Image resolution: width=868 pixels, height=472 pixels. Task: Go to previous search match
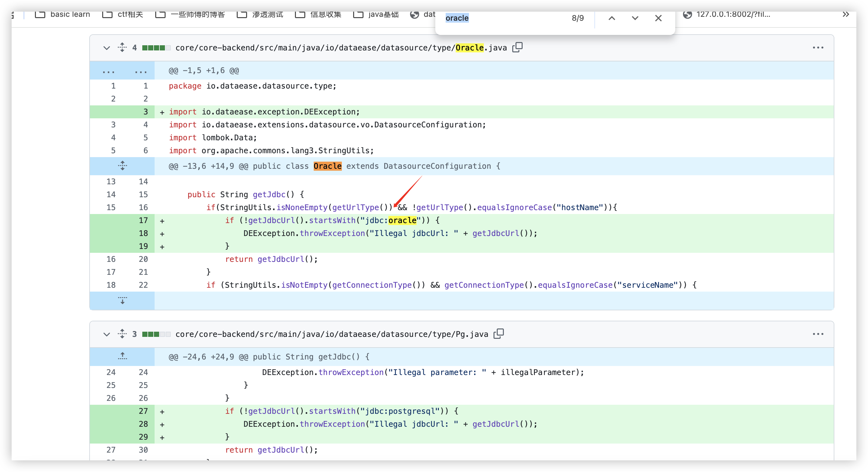point(612,18)
